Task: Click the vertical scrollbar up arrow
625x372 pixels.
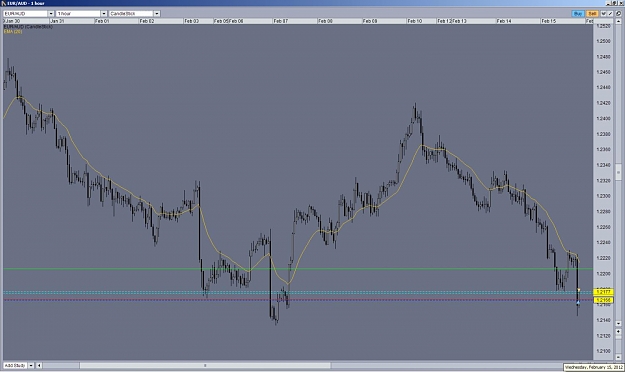Action: pos(619,21)
